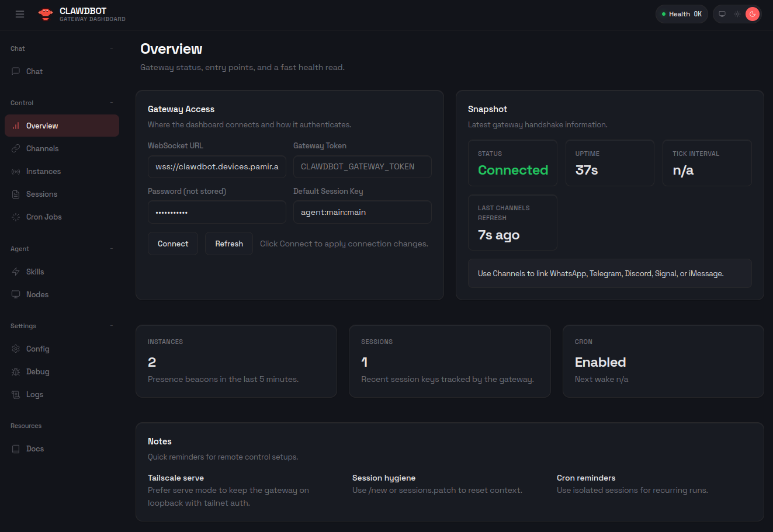Click the Refresh button

[x=228, y=244]
